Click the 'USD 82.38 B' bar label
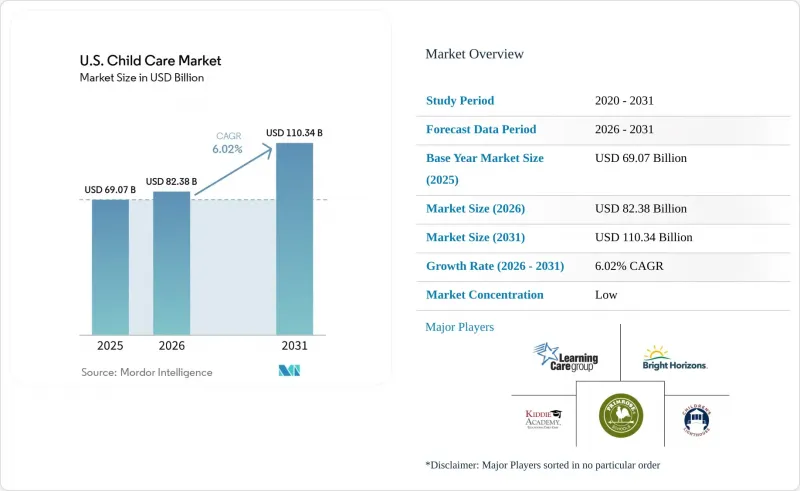800x491 pixels. click(x=171, y=182)
